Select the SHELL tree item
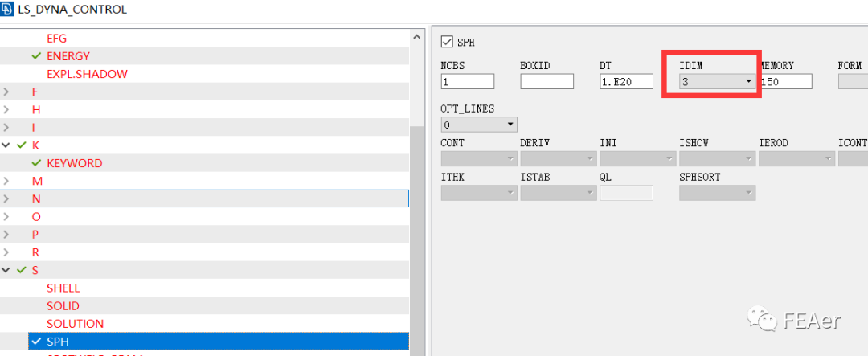 click(x=63, y=288)
